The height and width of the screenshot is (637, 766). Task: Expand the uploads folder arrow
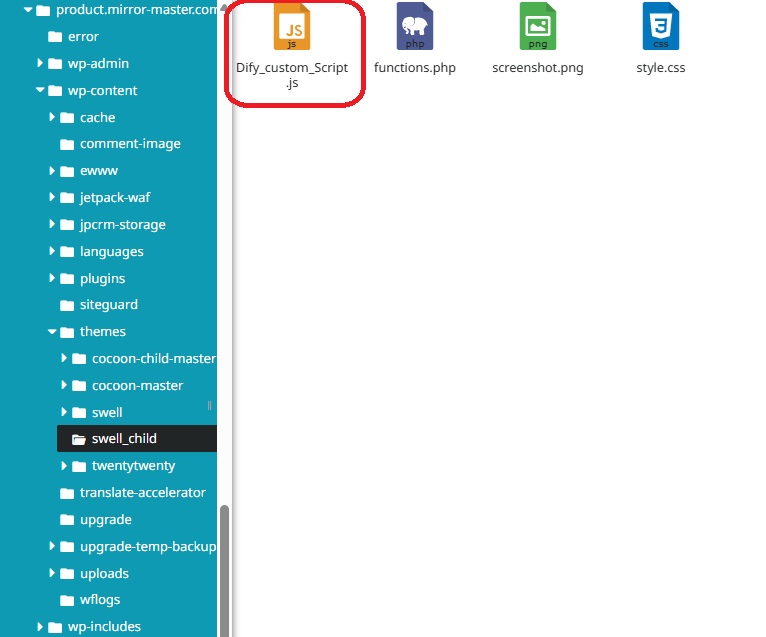pyautogui.click(x=53, y=573)
